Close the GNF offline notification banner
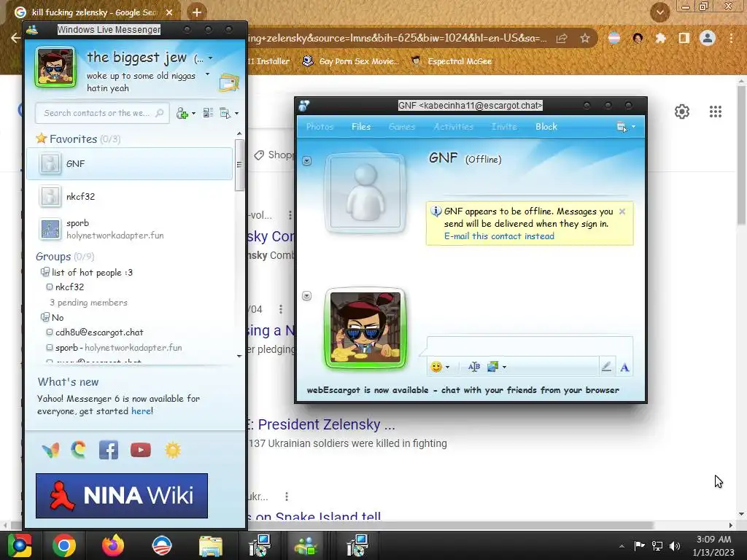Viewport: 747px width, 560px height. (x=622, y=211)
